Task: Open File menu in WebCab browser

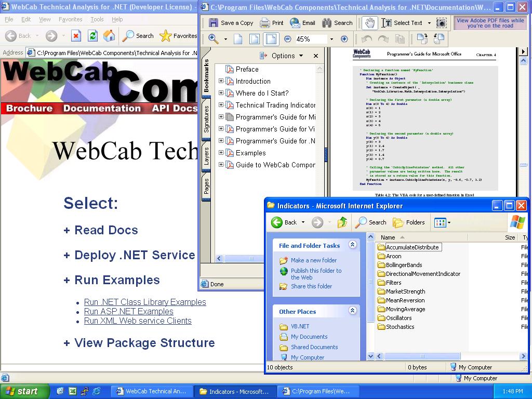Action: (9, 19)
